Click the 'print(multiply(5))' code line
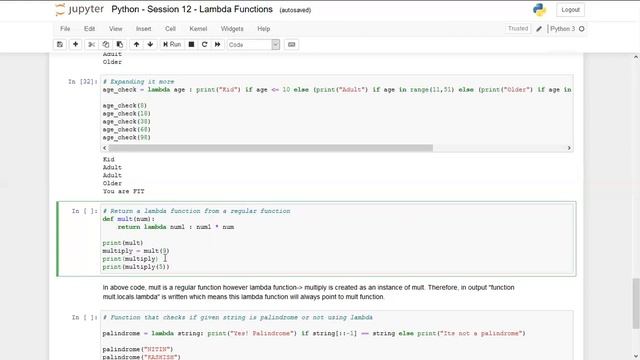Viewport: 640px width, 360px height. (x=136, y=267)
